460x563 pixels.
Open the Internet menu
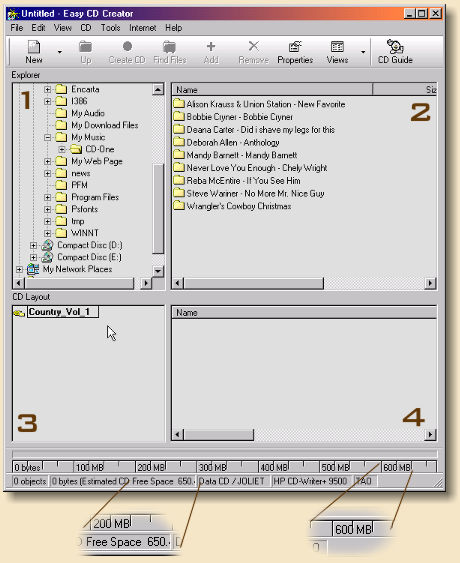point(143,28)
